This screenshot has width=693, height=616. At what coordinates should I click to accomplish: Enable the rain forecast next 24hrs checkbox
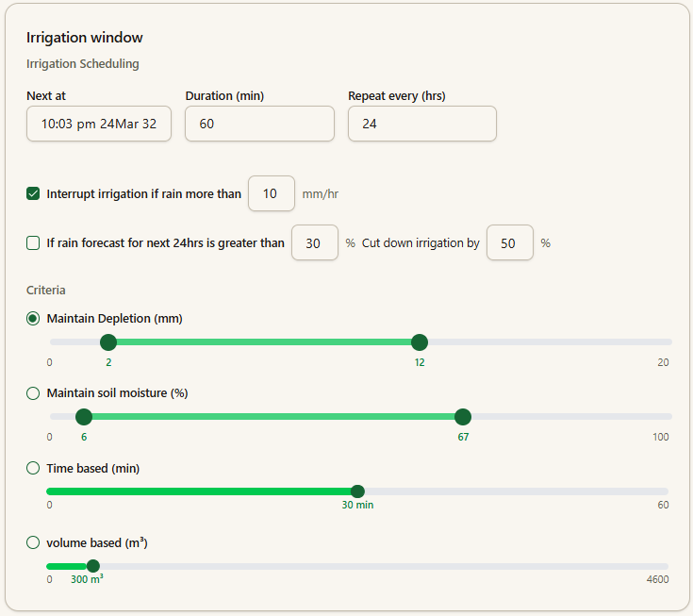33,243
